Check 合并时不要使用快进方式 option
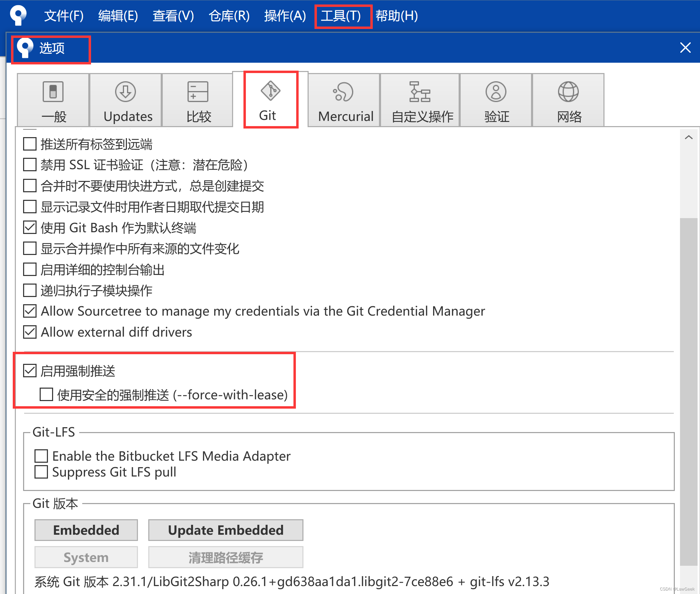The width and height of the screenshot is (700, 594). pos(30,186)
